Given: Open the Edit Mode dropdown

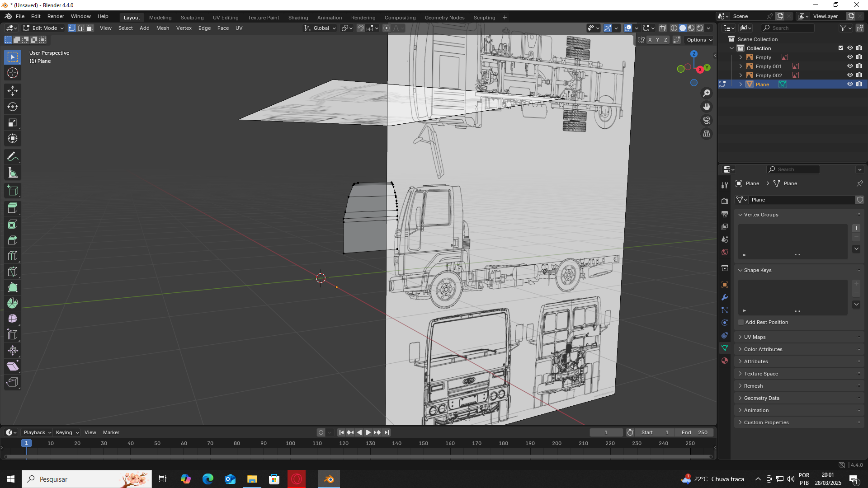Looking at the screenshot, I should pyautogui.click(x=43, y=28).
